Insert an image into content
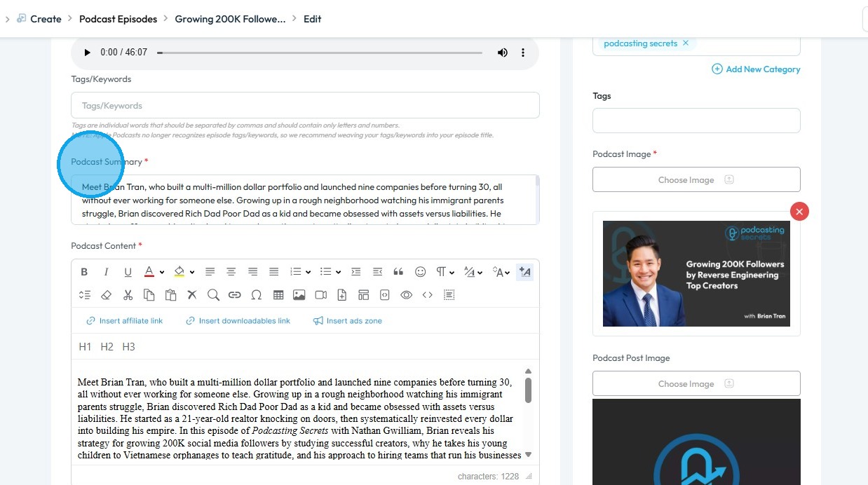This screenshot has width=868, height=485. (x=299, y=295)
